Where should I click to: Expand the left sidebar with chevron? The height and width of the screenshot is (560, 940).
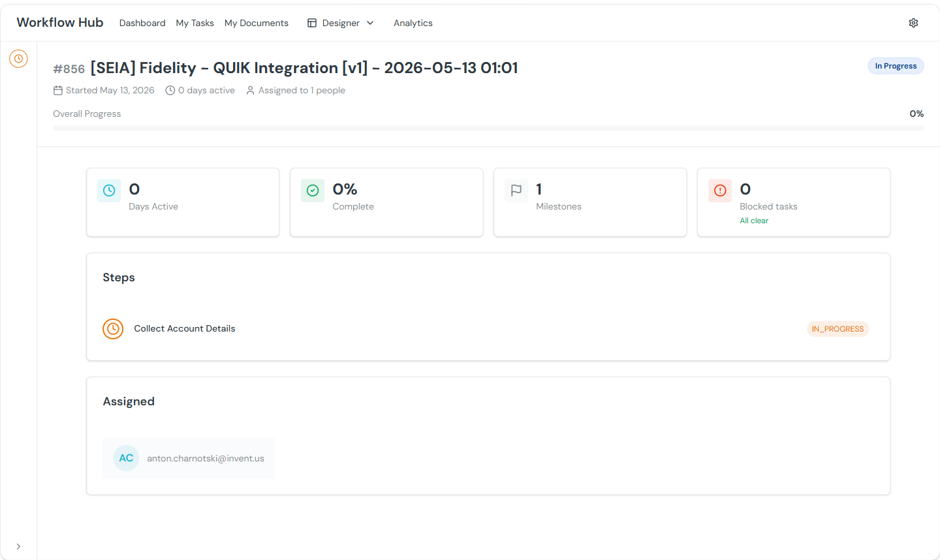[x=18, y=546]
